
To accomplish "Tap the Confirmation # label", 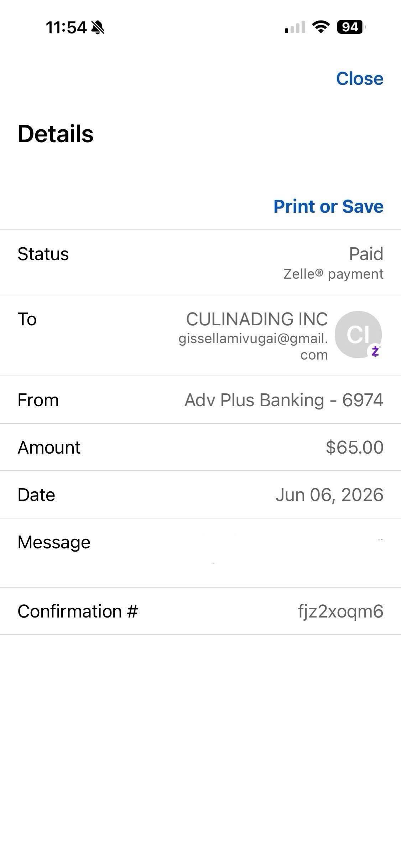I will [x=78, y=611].
